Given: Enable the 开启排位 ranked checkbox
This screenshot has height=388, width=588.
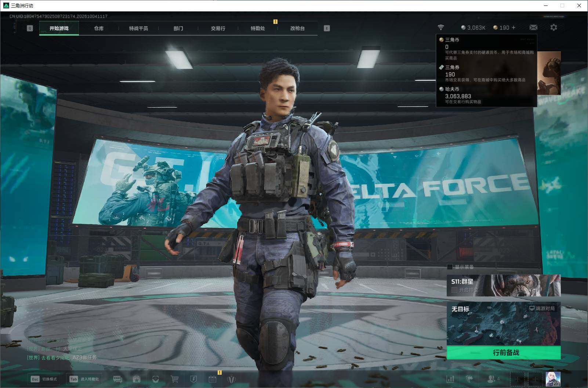Looking at the screenshot, I should 454,290.
